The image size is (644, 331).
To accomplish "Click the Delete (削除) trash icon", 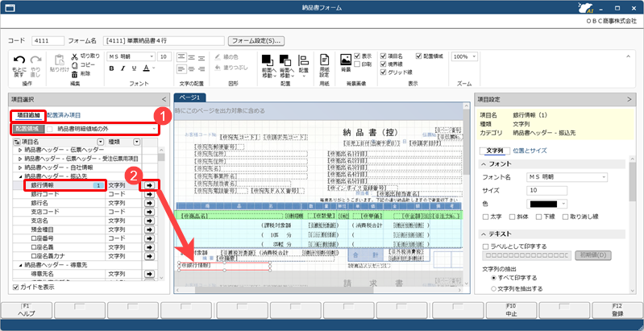I will (x=75, y=74).
